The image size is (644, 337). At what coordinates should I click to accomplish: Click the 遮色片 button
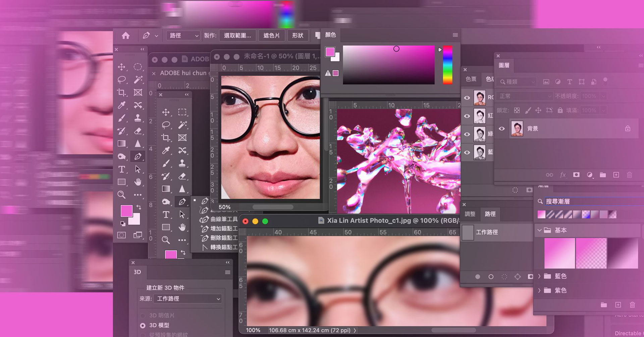(x=271, y=36)
